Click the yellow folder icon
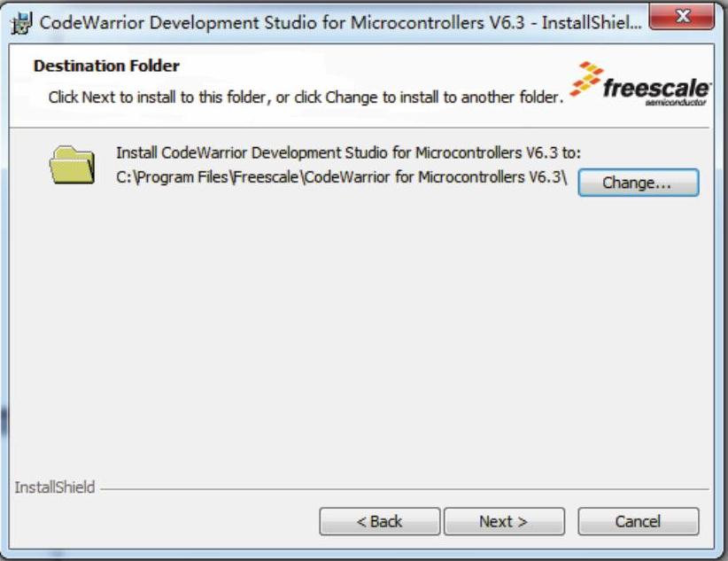Image resolution: width=728 pixels, height=561 pixels. (72, 165)
